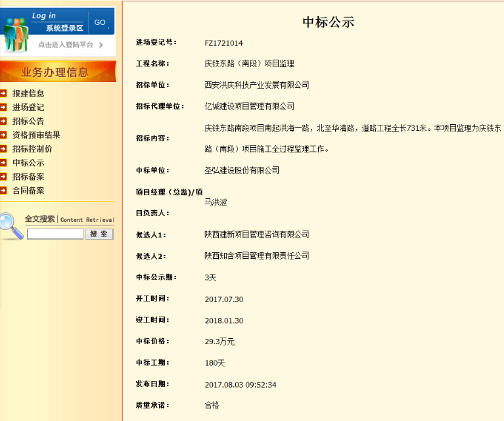Open the 报建信息 menu item
The width and height of the screenshot is (504, 421).
coord(28,93)
